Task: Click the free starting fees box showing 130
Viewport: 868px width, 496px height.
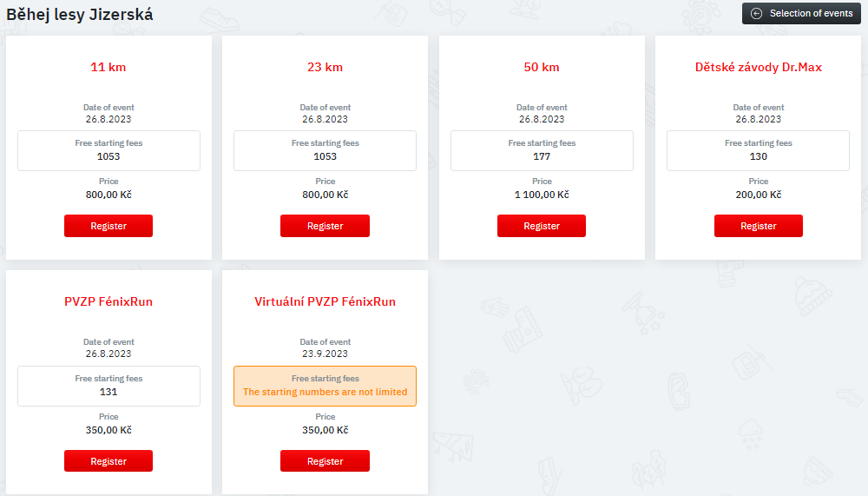Action: point(759,151)
